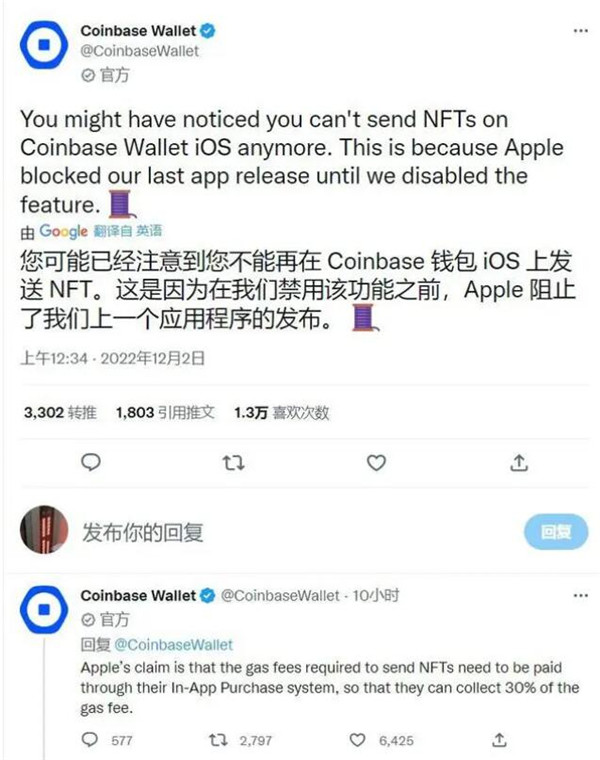The image size is (600, 760).
Task: Click the reply comment icon on main tweet
Action: click(91, 463)
